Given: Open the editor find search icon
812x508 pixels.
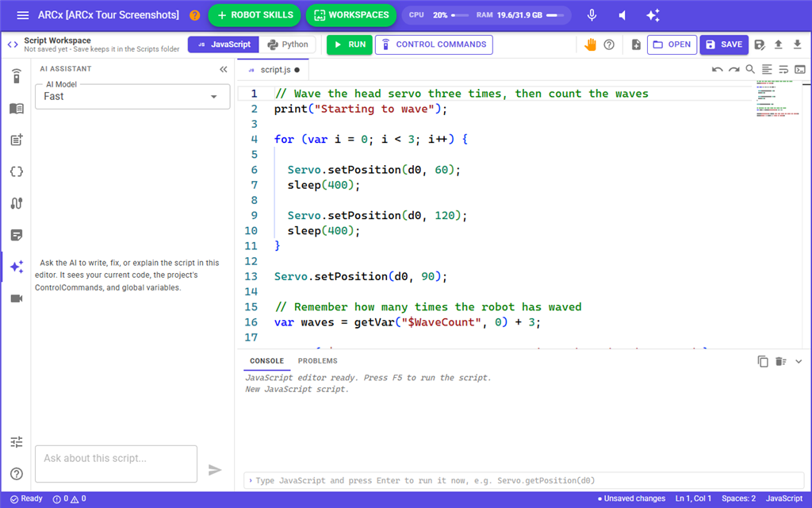Looking at the screenshot, I should (x=750, y=69).
